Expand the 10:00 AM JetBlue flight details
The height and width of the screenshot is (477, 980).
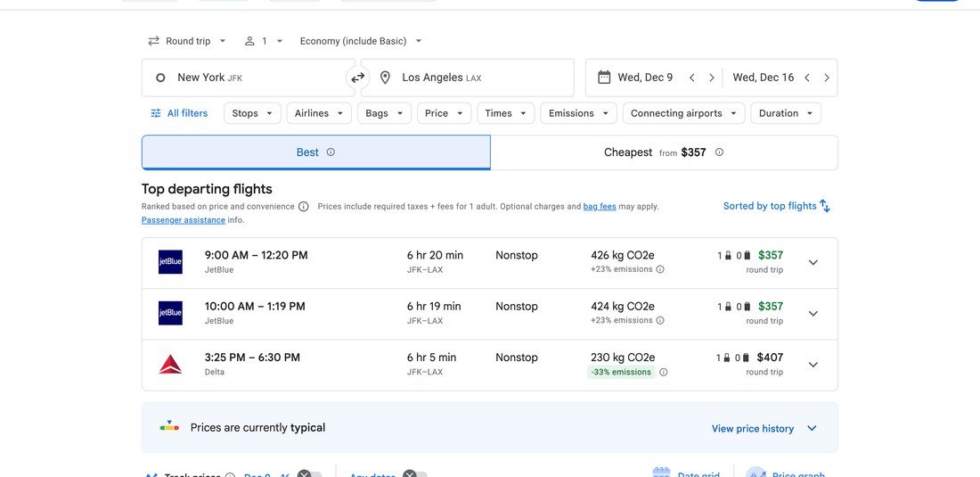tap(813, 314)
